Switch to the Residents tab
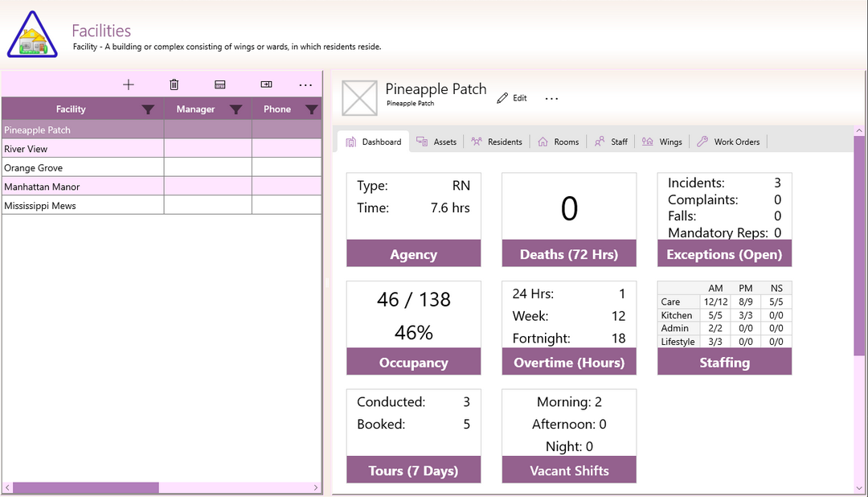The image size is (868, 497). 497,142
